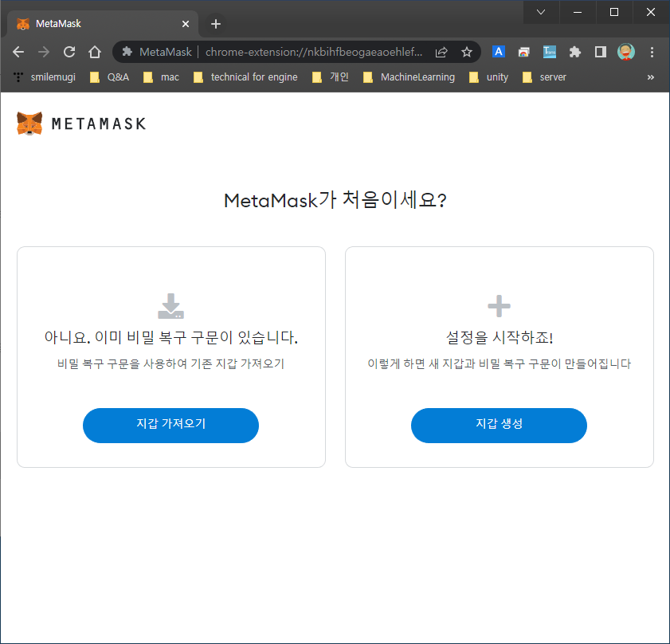Click the gray plus icon above 설정을 시작하죠
Viewport: 670px width, 644px height.
click(499, 306)
